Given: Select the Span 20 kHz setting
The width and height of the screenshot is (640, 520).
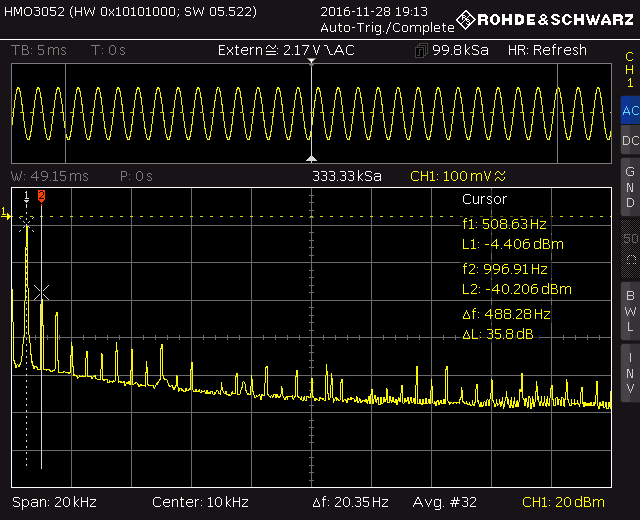Looking at the screenshot, I should click(x=50, y=502).
